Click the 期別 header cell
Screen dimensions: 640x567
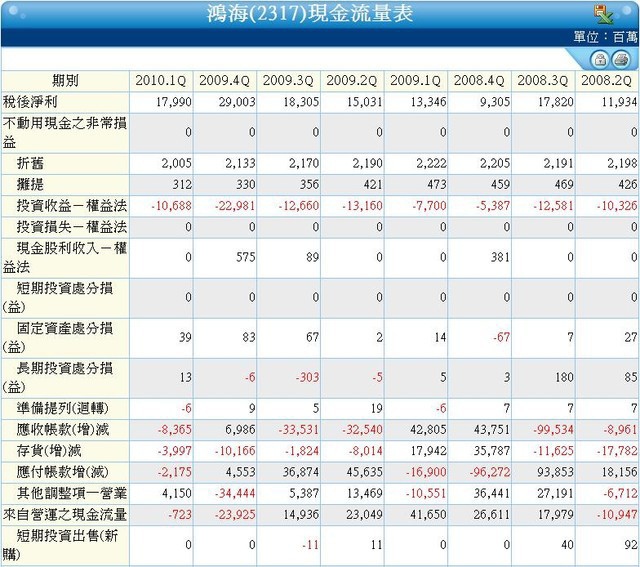[65, 81]
